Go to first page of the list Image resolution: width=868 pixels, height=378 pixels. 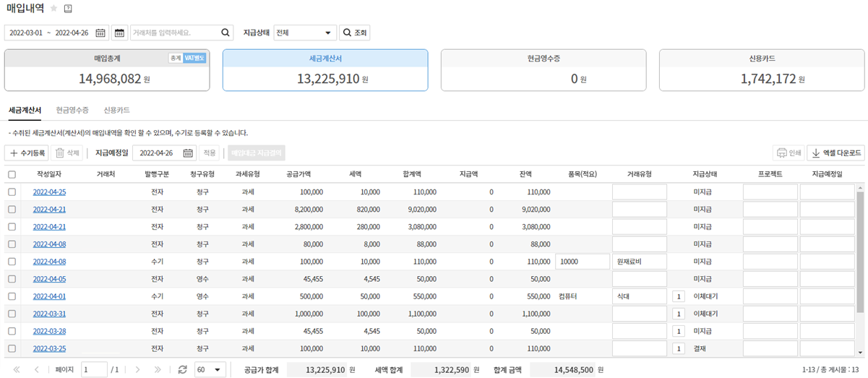(x=15, y=369)
